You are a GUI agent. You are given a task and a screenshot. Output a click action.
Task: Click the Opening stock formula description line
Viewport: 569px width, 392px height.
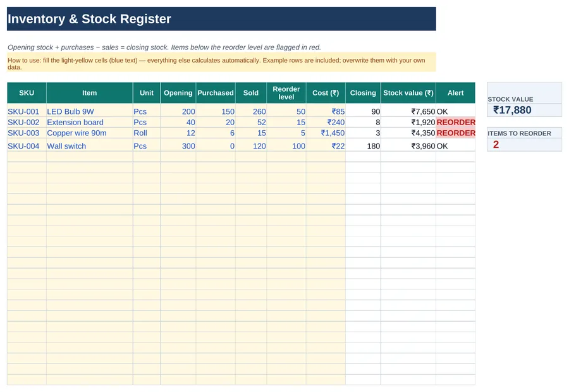(164, 47)
